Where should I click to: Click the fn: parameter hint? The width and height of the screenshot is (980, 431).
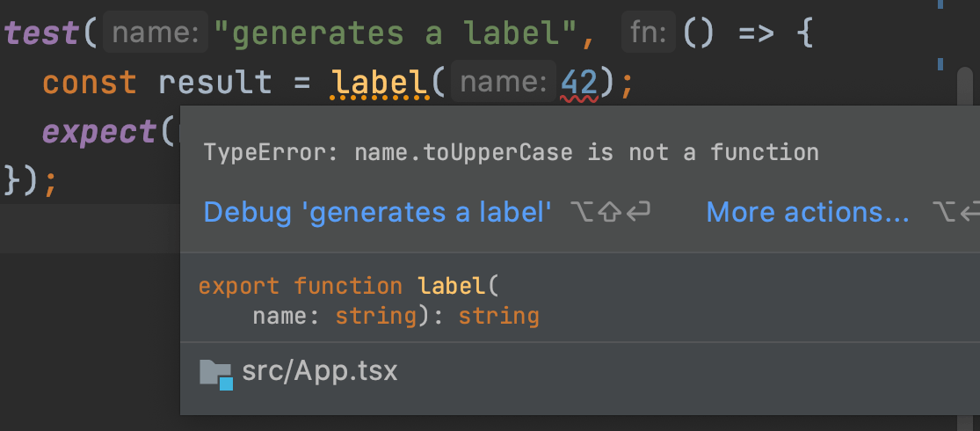(x=649, y=34)
